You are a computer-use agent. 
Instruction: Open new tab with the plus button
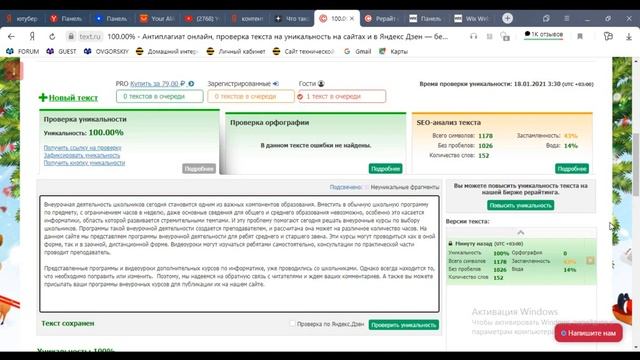point(507,18)
